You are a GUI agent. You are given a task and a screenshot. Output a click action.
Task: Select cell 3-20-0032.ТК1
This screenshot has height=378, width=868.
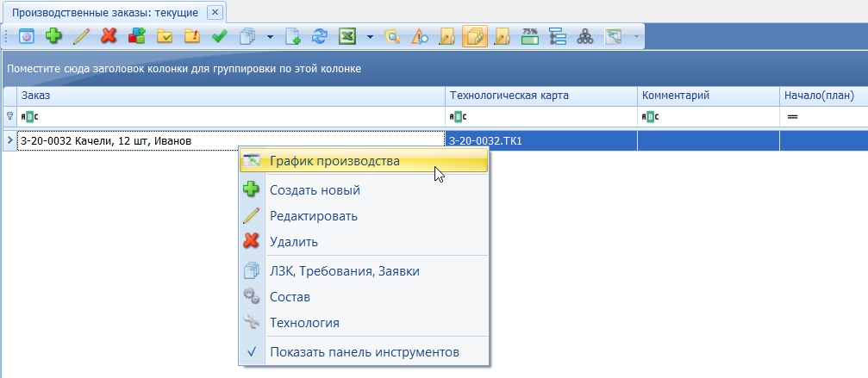pos(540,141)
